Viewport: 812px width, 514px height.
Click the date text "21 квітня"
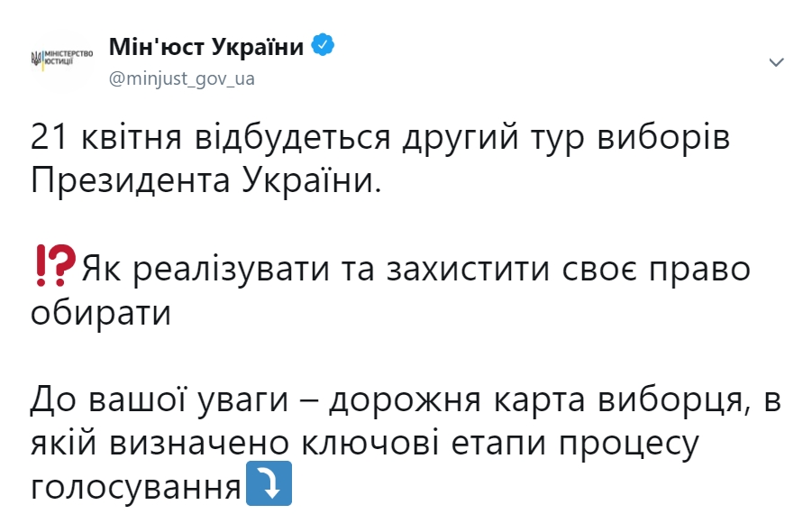click(x=106, y=138)
